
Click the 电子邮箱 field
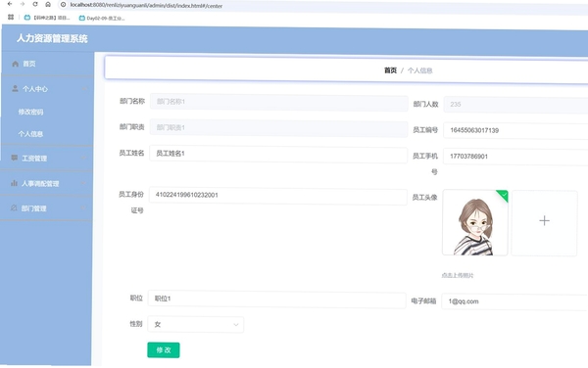(x=514, y=301)
